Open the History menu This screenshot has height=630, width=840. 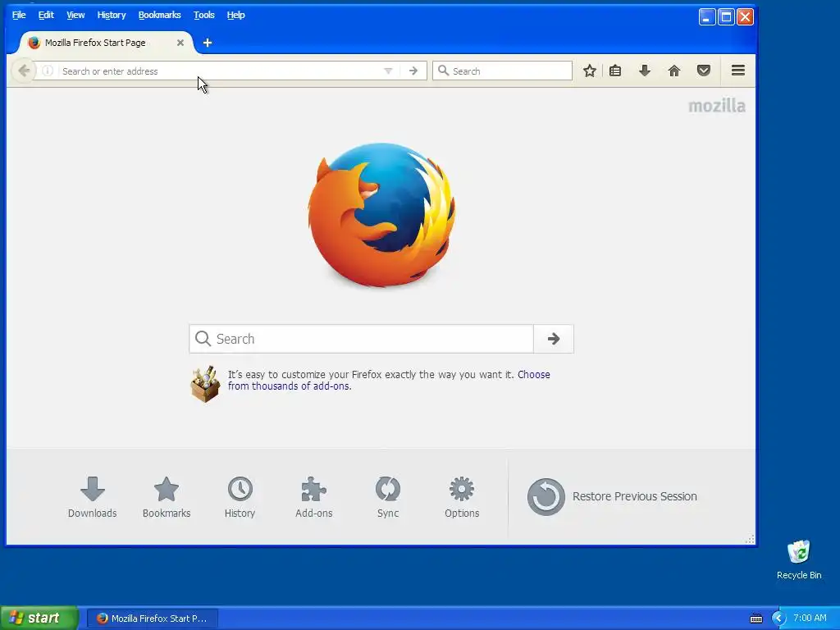click(x=112, y=15)
